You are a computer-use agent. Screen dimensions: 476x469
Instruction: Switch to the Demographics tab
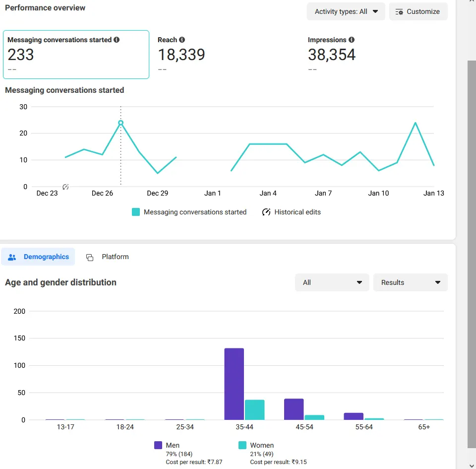click(38, 257)
